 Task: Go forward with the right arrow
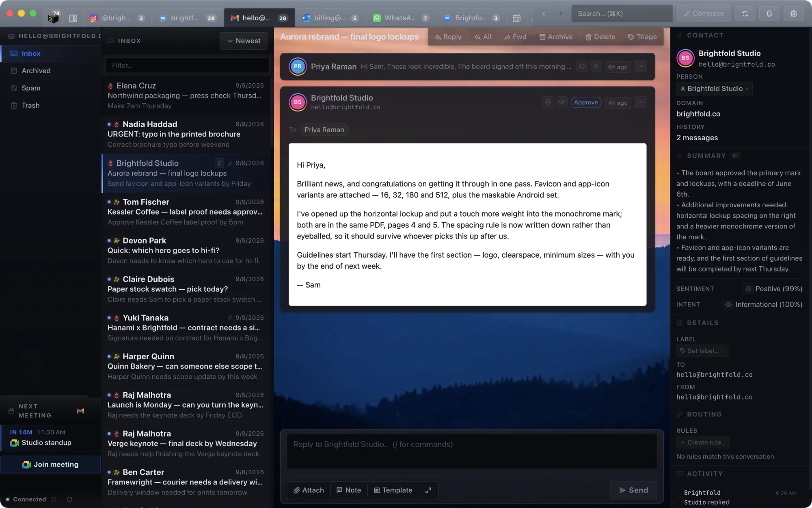(x=560, y=13)
